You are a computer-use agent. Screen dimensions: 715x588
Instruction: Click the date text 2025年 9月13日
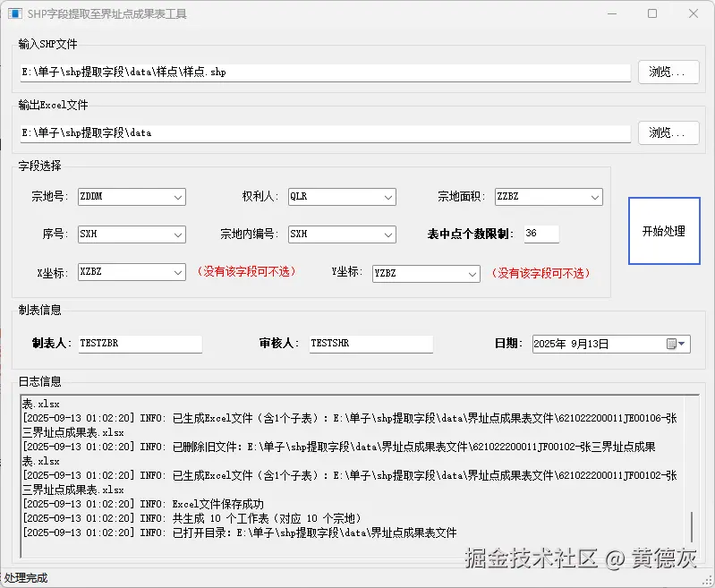[571, 344]
